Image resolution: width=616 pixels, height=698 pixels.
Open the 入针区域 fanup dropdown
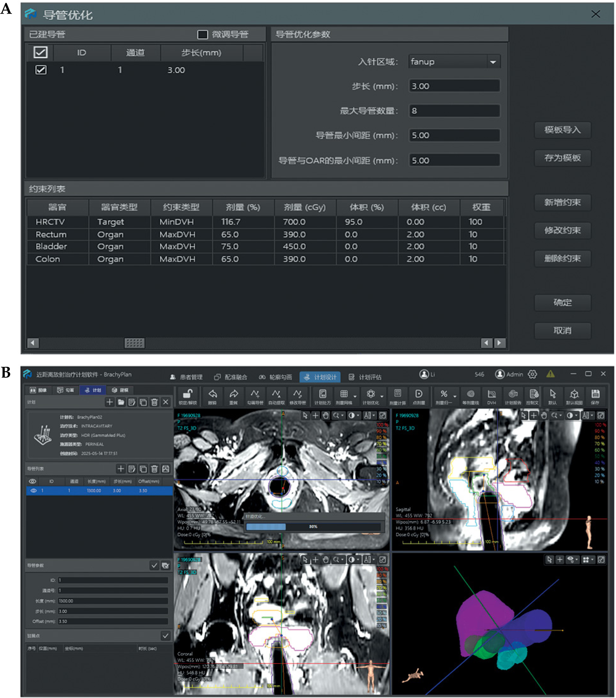pyautogui.click(x=493, y=62)
